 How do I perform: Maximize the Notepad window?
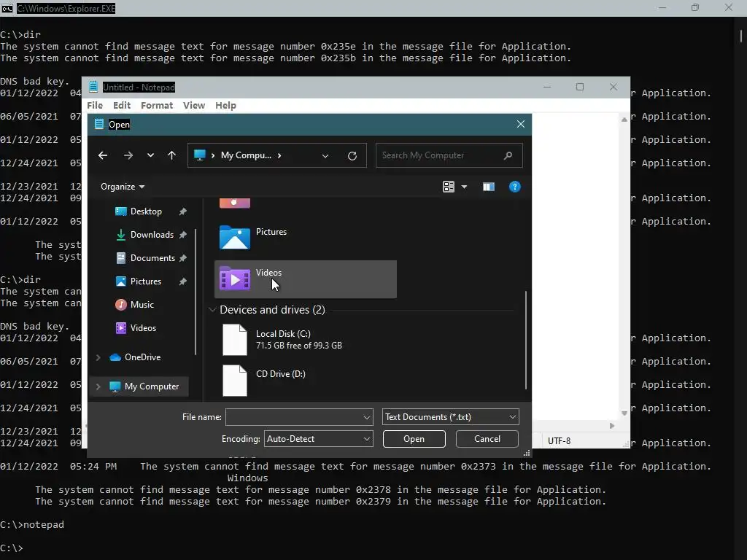pos(580,87)
